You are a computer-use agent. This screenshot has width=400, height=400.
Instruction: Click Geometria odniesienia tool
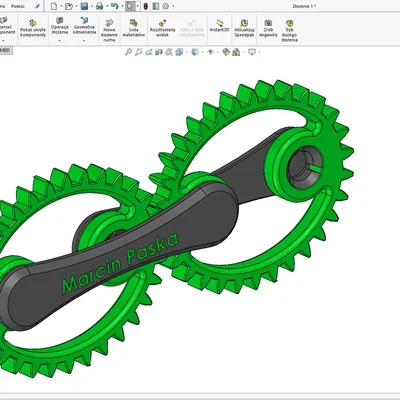84,26
